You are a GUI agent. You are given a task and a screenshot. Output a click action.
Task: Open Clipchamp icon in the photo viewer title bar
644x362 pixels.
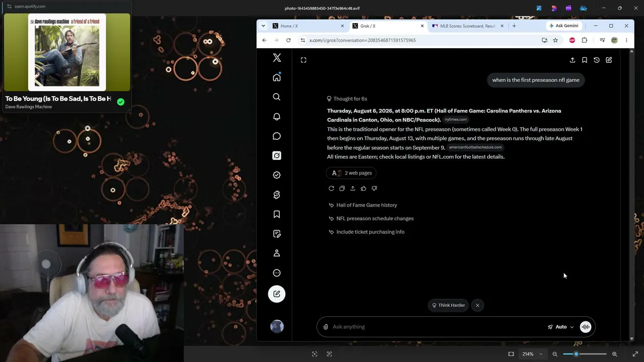(x=569, y=8)
